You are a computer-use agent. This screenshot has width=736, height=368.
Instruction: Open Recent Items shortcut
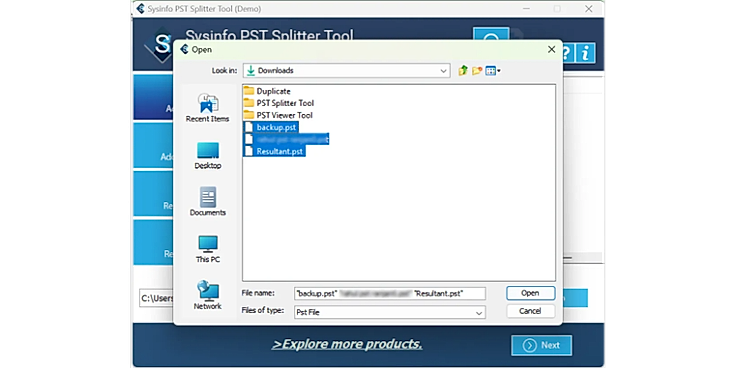(207, 107)
